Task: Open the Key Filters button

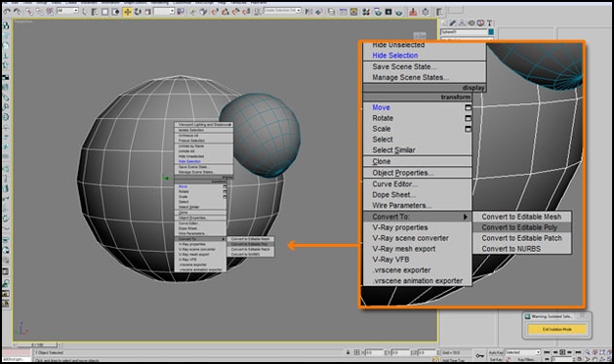Action: pyautogui.click(x=526, y=359)
